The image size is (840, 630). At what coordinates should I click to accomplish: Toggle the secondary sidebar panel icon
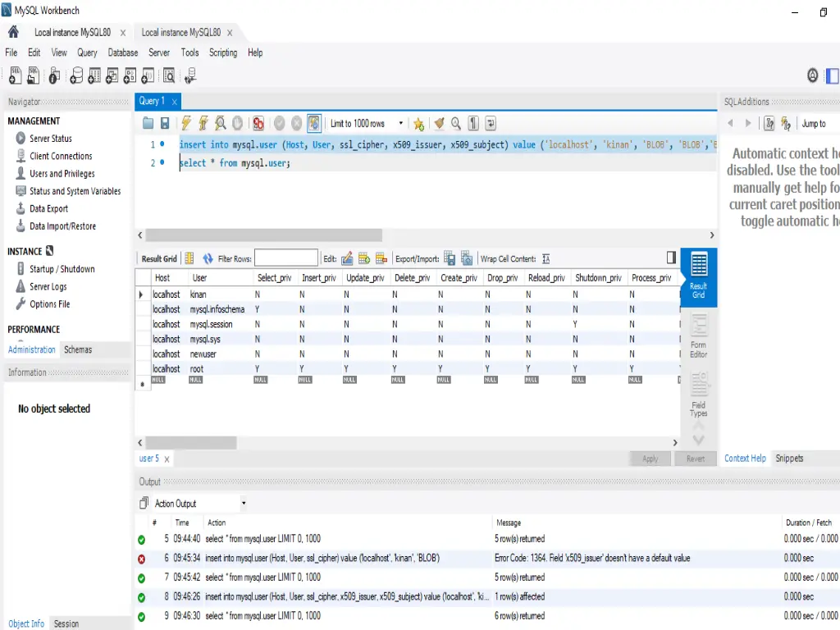[832, 75]
